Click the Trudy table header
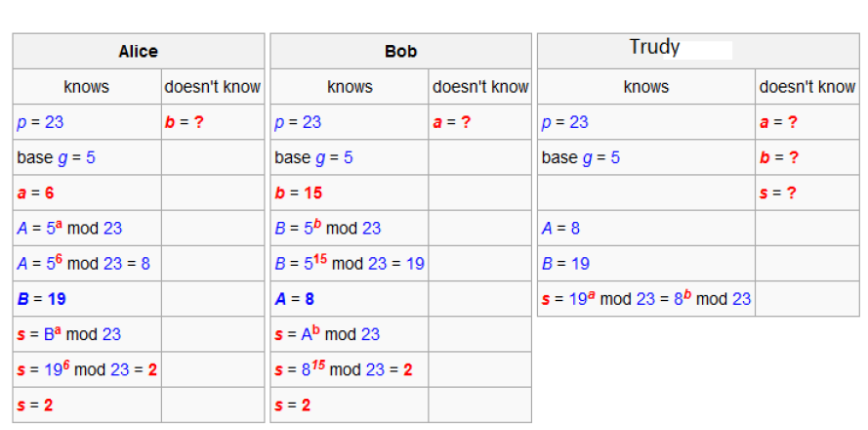The height and width of the screenshot is (430, 868). (654, 48)
